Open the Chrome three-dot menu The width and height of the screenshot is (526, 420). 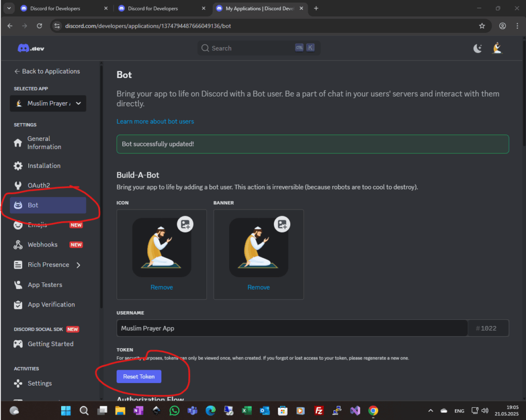(517, 26)
